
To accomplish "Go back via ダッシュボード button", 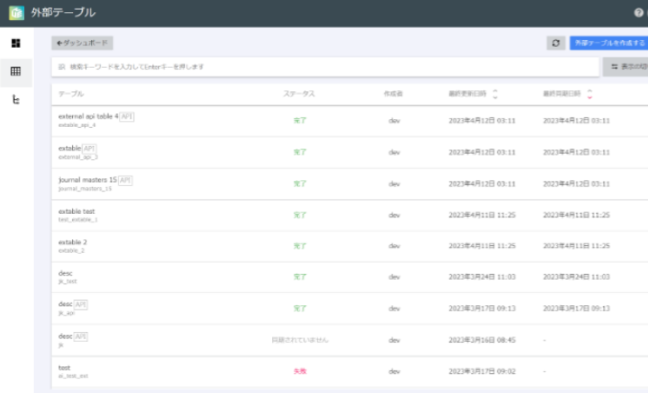I will pyautogui.click(x=82, y=43).
